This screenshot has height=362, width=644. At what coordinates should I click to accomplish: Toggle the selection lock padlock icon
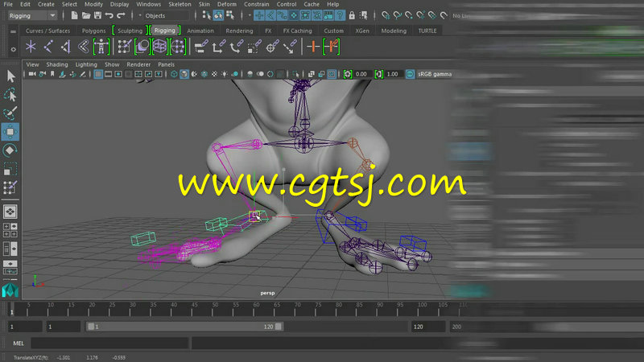(352, 15)
